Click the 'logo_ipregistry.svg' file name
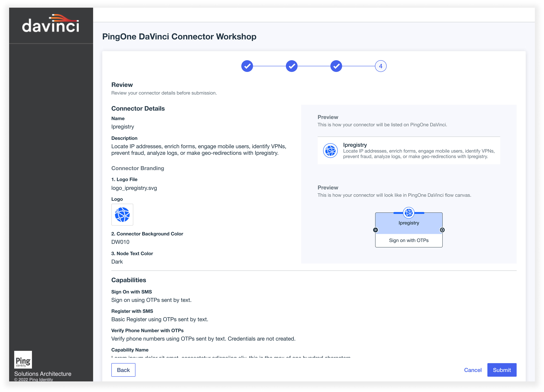The height and width of the screenshot is (392, 544). (134, 188)
